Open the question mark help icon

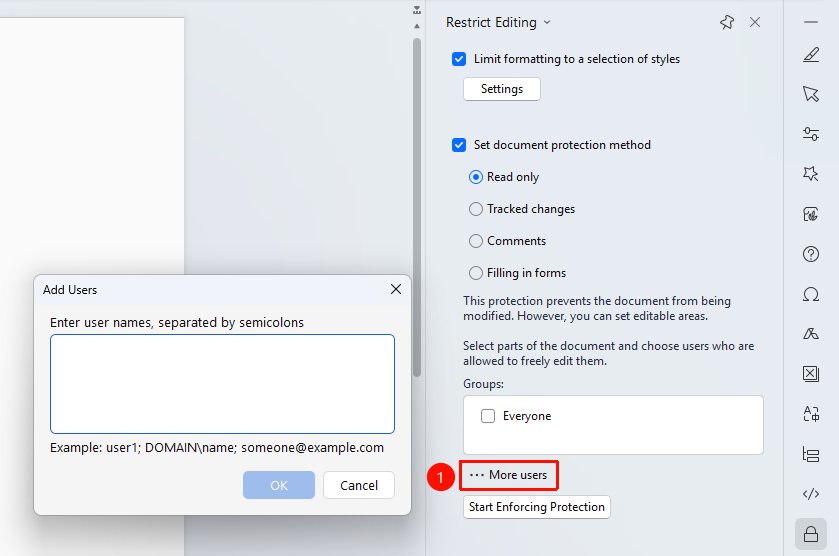pyautogui.click(x=811, y=254)
